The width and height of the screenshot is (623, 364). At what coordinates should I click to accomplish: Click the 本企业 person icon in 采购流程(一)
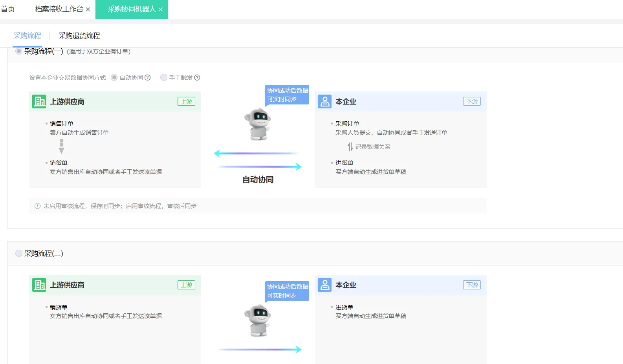pyautogui.click(x=325, y=102)
